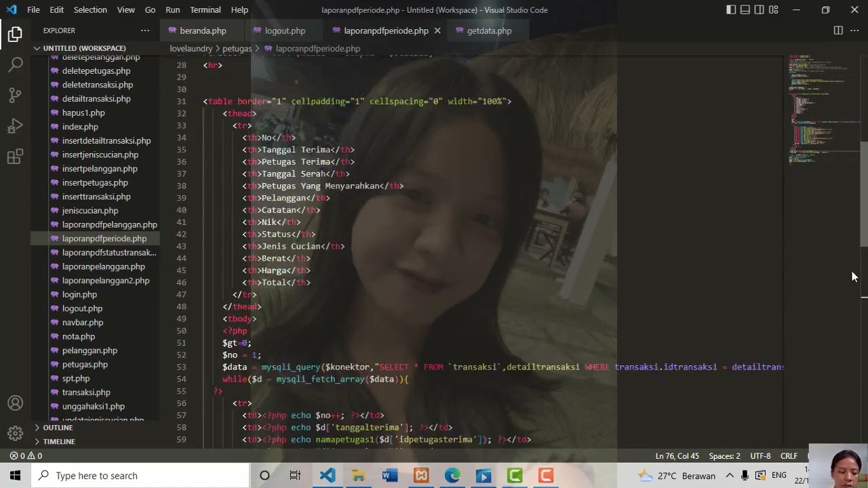The height and width of the screenshot is (488, 868).
Task: Open index.php in Explorer
Action: click(80, 127)
